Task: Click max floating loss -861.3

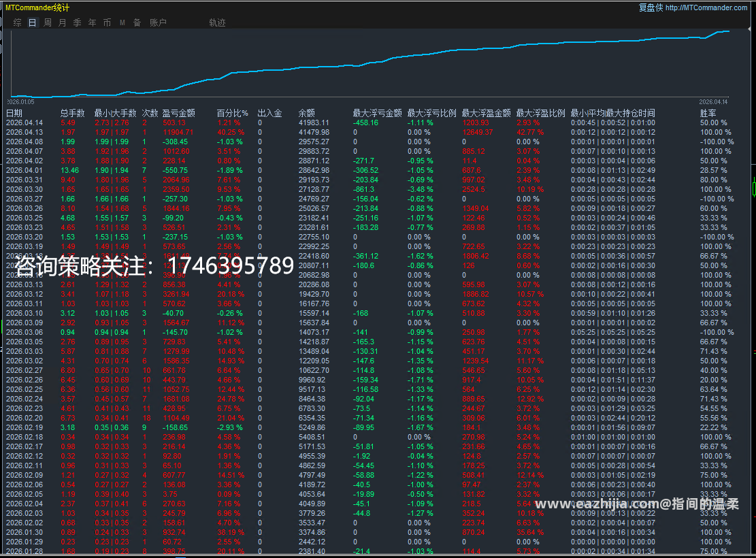Action: pos(363,190)
